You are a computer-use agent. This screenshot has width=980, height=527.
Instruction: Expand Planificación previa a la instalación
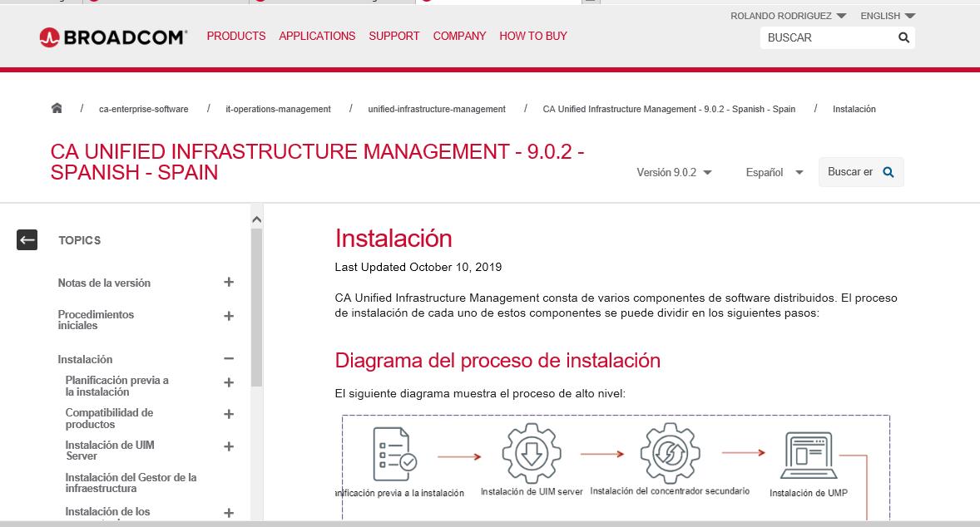click(229, 382)
